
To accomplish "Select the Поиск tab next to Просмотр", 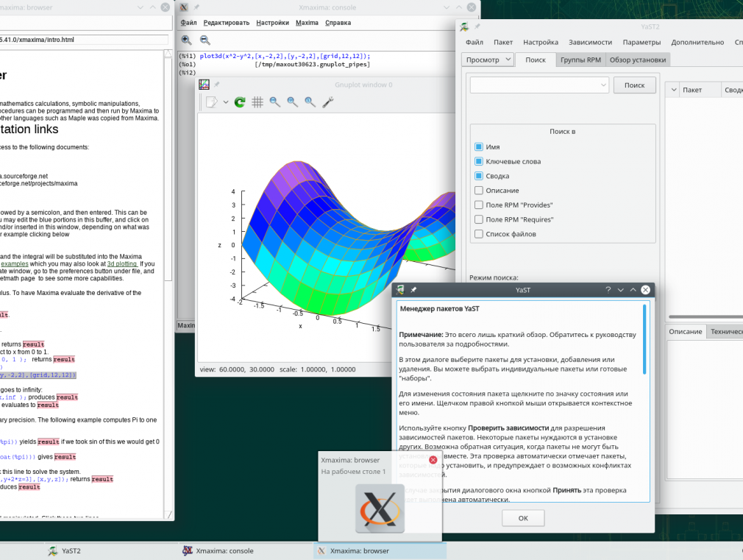I will (x=536, y=60).
